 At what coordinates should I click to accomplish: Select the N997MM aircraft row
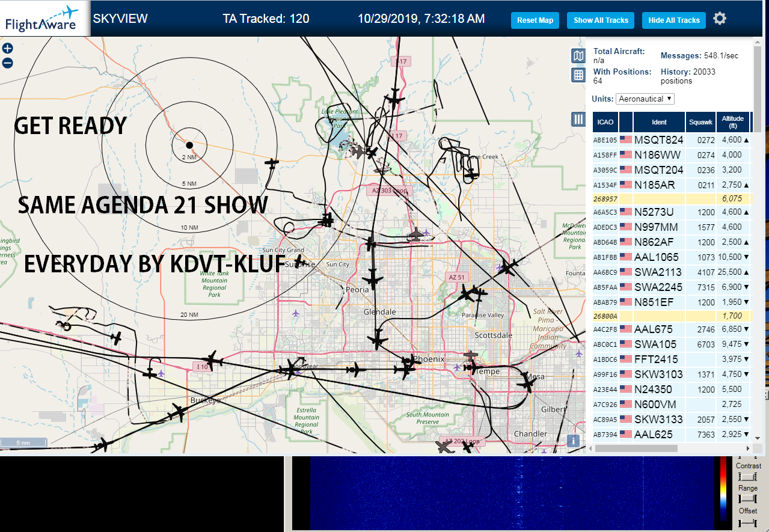point(672,227)
